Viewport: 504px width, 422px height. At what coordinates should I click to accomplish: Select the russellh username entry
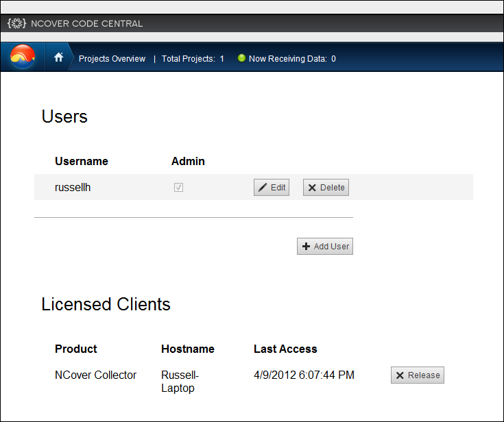pos(73,187)
